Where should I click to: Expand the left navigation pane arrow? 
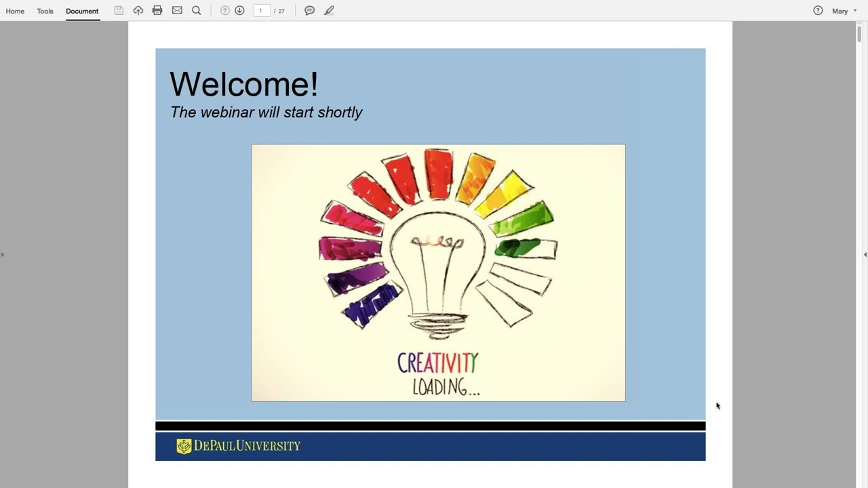3,255
